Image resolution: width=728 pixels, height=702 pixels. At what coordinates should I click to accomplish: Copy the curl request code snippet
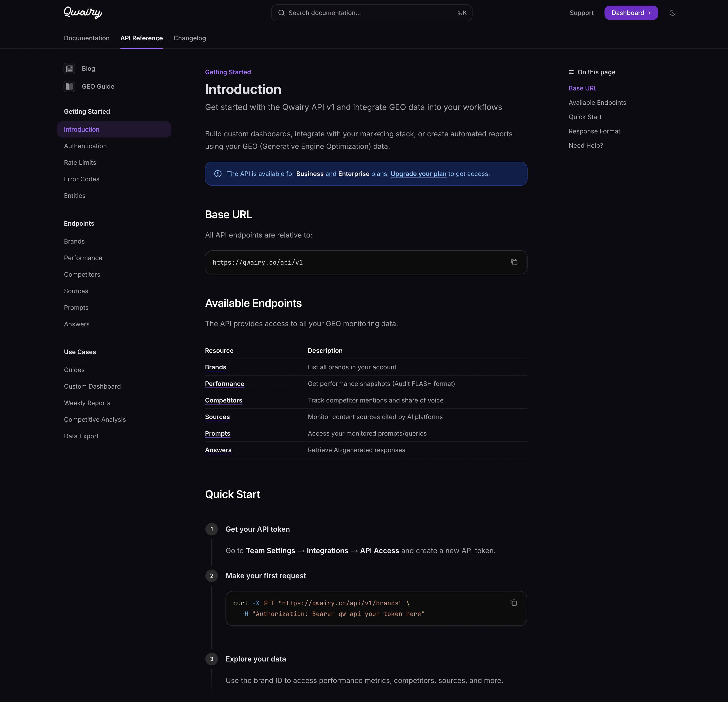tap(514, 603)
